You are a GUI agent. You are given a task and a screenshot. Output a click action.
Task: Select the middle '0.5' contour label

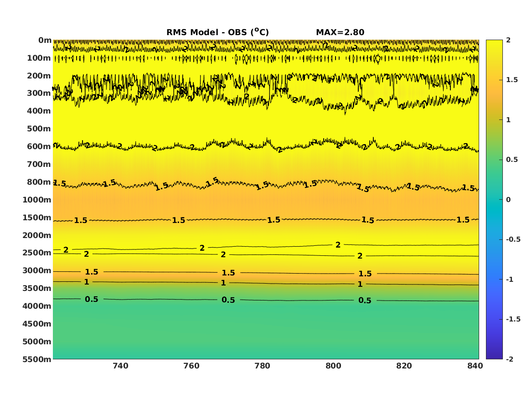coord(228,300)
